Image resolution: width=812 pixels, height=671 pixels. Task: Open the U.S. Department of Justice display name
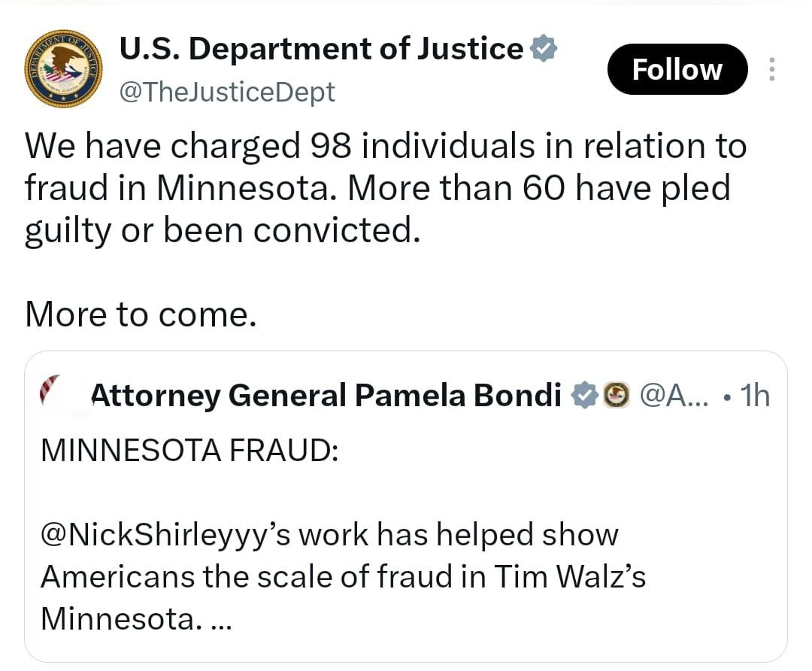[x=321, y=49]
